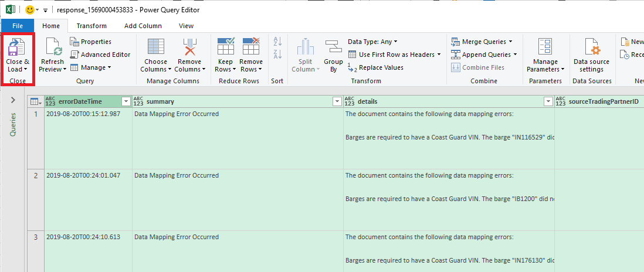This screenshot has width=644, height=272.
Task: Expand the Queries pane
Action: click(13, 100)
